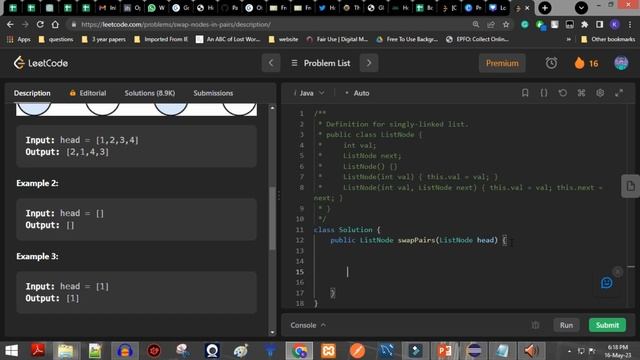The width and height of the screenshot is (640, 360).
Task: Click the Example 3 heading text
Action: coord(37,256)
